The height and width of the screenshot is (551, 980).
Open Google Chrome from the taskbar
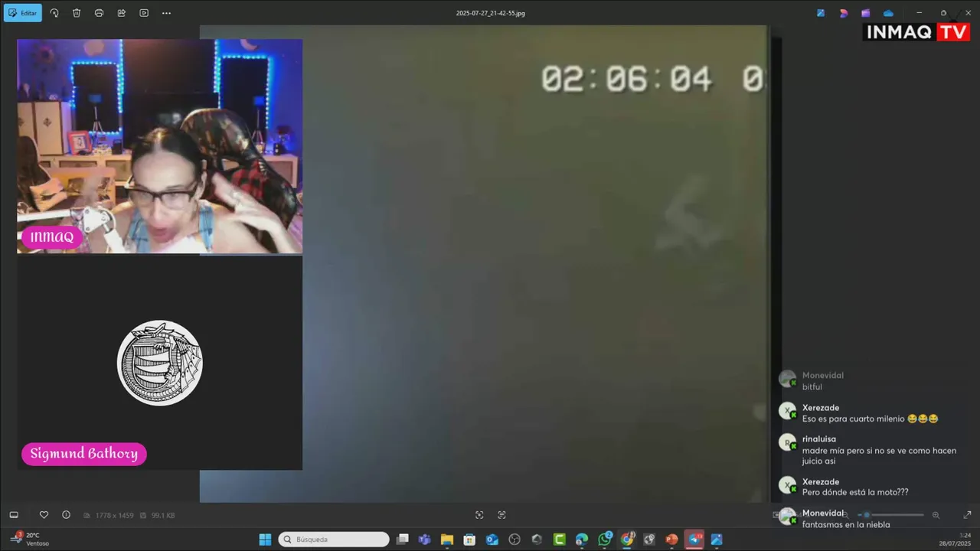[627, 540]
